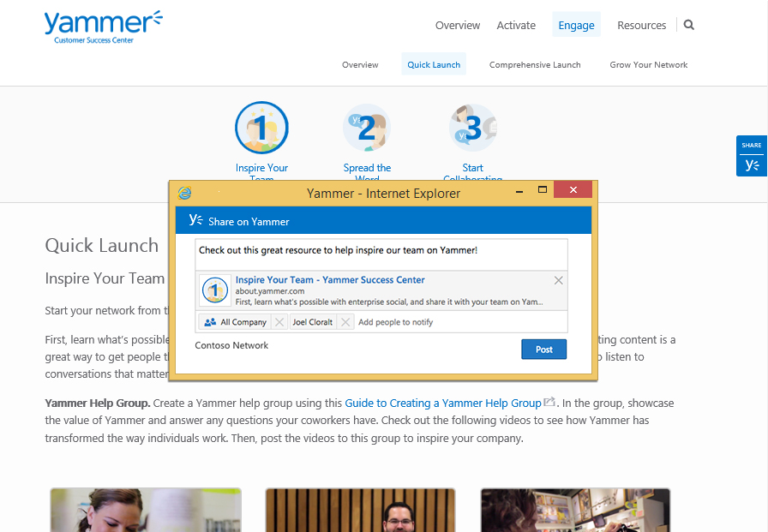Open the Guide to Creating a Yammer Help Group
Screen dimensions: 768x532
point(442,403)
